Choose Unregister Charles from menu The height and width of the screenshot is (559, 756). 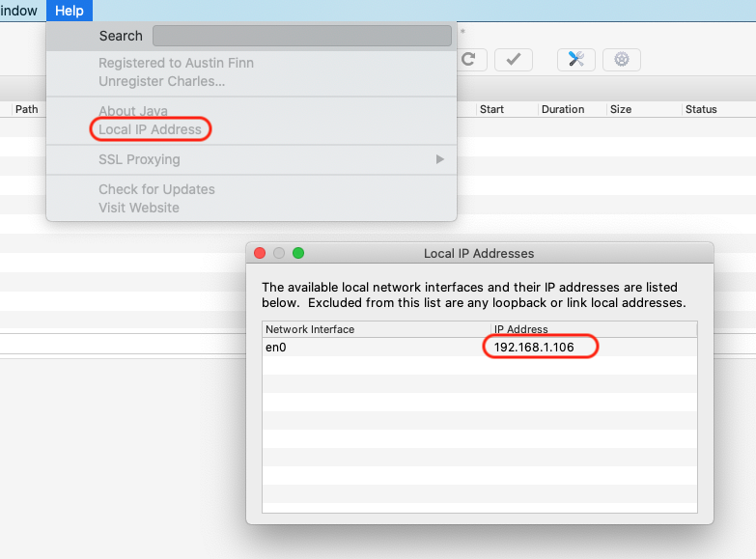[x=161, y=81]
